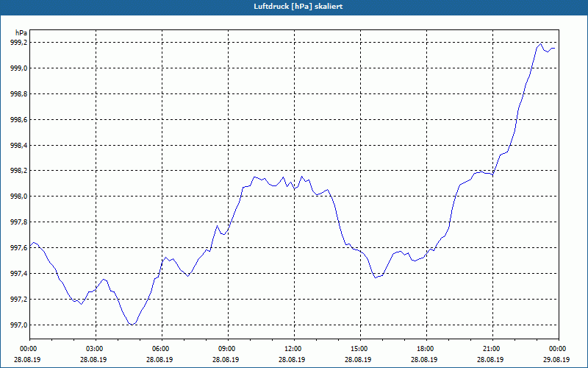Click the chart title 'Luftdruck [hPa] skaliert'

(298, 7)
